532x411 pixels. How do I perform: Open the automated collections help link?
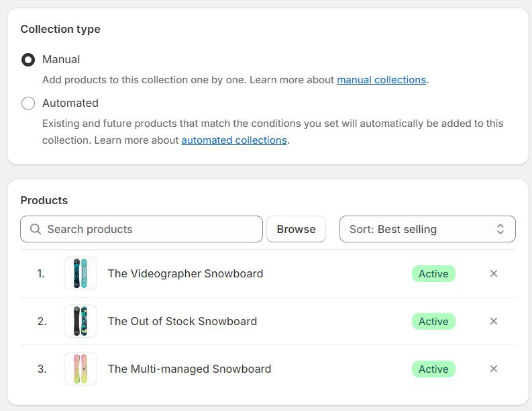234,140
